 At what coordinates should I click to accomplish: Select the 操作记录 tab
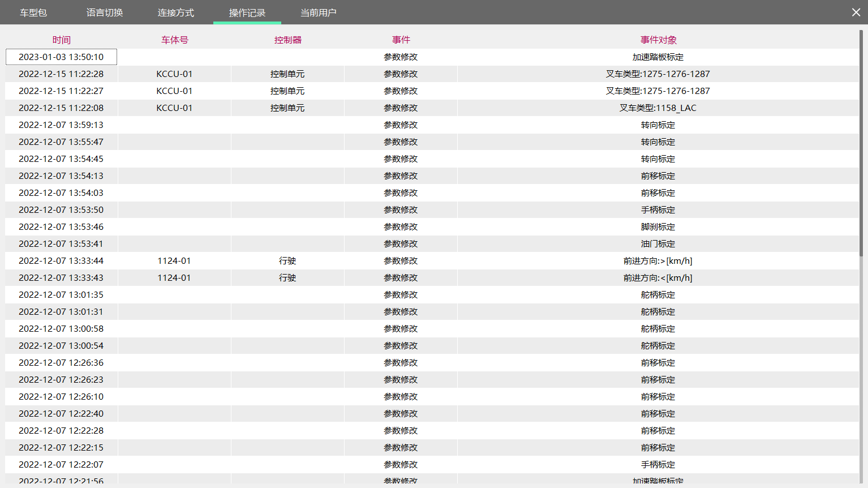[x=247, y=12]
